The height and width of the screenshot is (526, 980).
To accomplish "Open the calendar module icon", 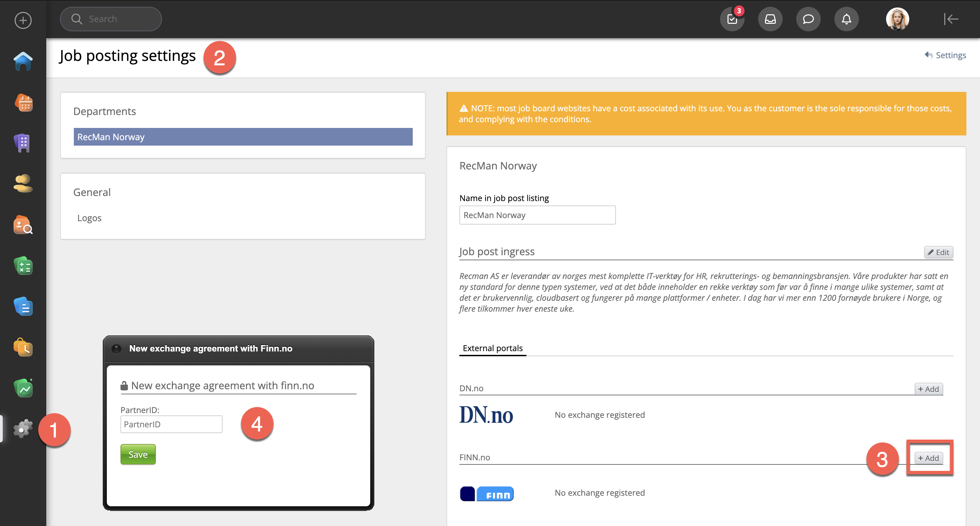I will (23, 103).
